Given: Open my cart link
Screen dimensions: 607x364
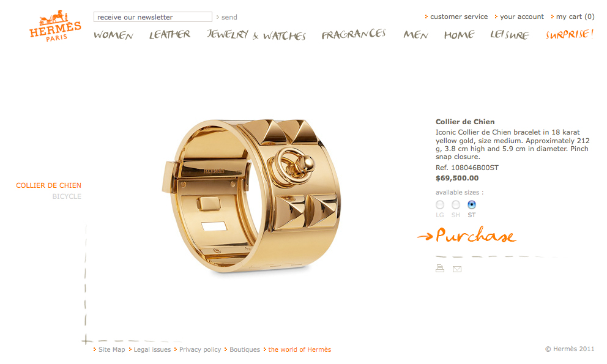Looking at the screenshot, I should click(x=573, y=17).
